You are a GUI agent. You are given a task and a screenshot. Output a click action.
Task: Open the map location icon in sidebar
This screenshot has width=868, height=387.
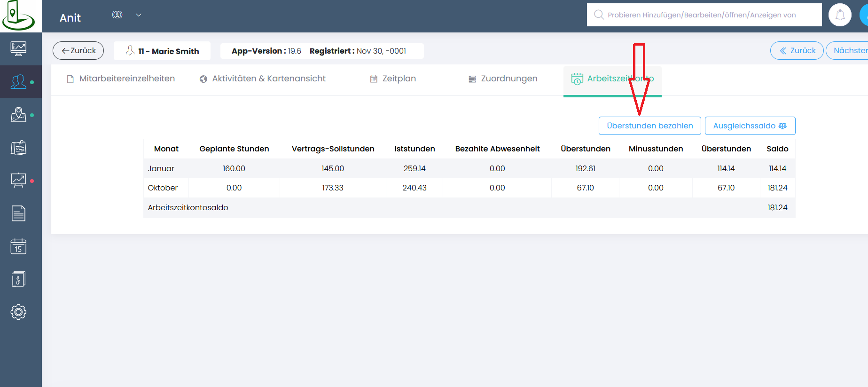(x=18, y=115)
